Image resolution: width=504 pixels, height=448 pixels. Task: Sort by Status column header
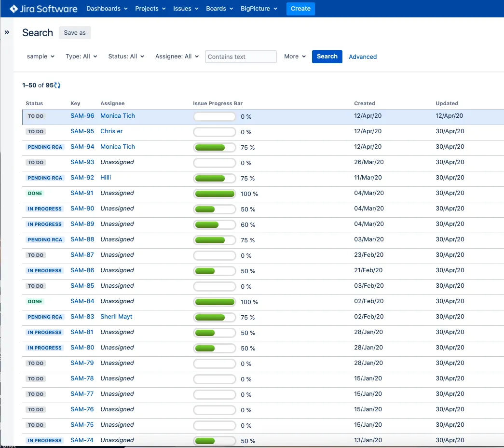click(x=34, y=103)
